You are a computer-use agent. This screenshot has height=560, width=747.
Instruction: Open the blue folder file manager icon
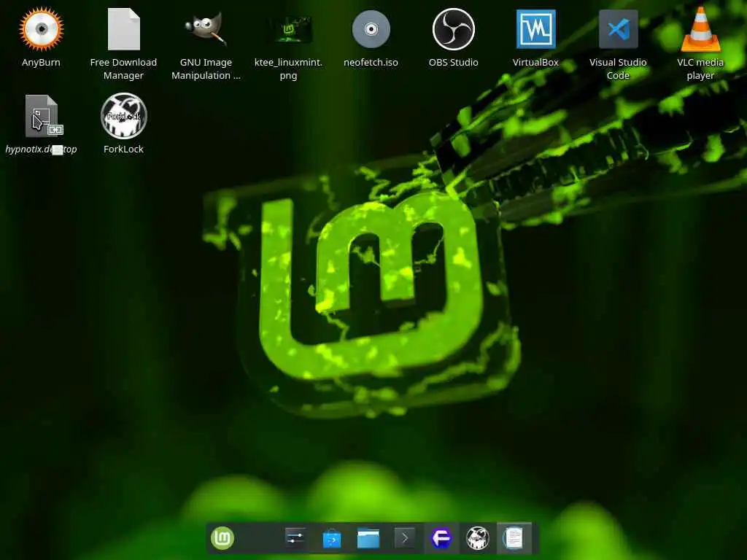[368, 538]
